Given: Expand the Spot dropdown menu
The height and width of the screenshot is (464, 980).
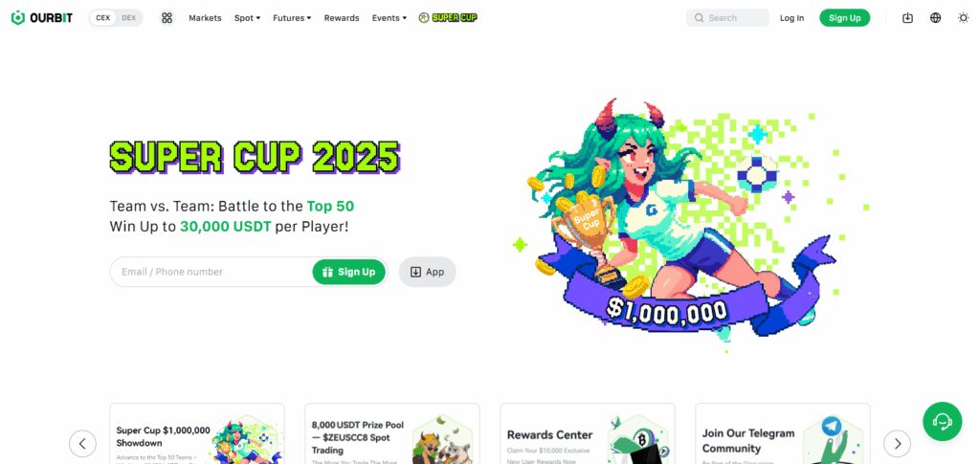Looking at the screenshot, I should [248, 18].
